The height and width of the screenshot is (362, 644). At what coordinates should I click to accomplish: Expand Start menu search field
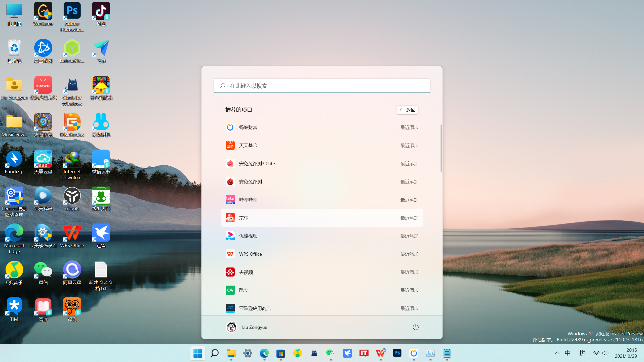[x=322, y=86]
